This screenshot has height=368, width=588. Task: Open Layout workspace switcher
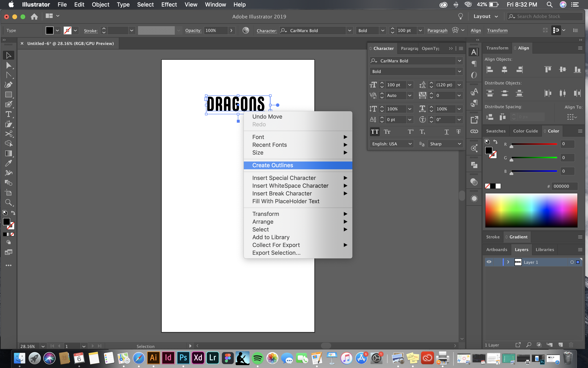486,16
